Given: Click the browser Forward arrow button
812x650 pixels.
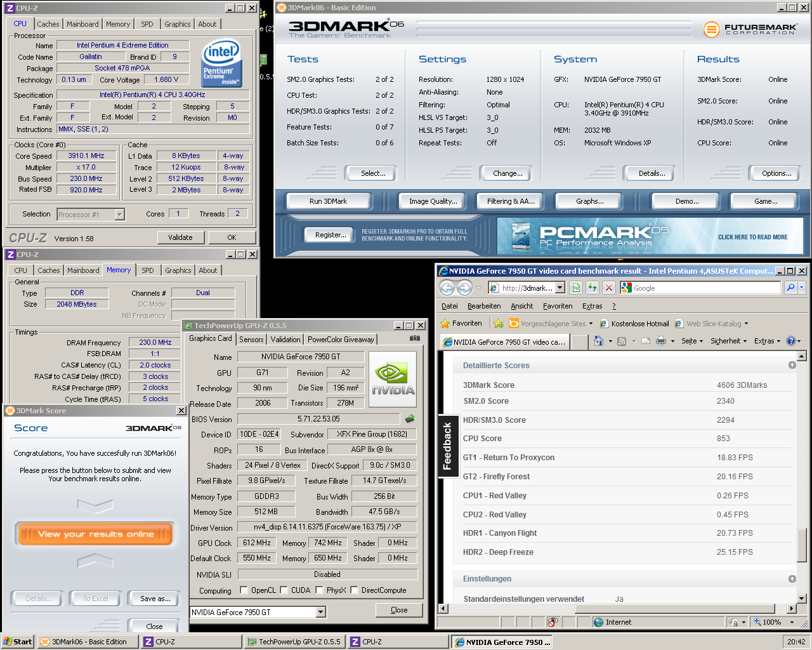Looking at the screenshot, I should pos(464,288).
